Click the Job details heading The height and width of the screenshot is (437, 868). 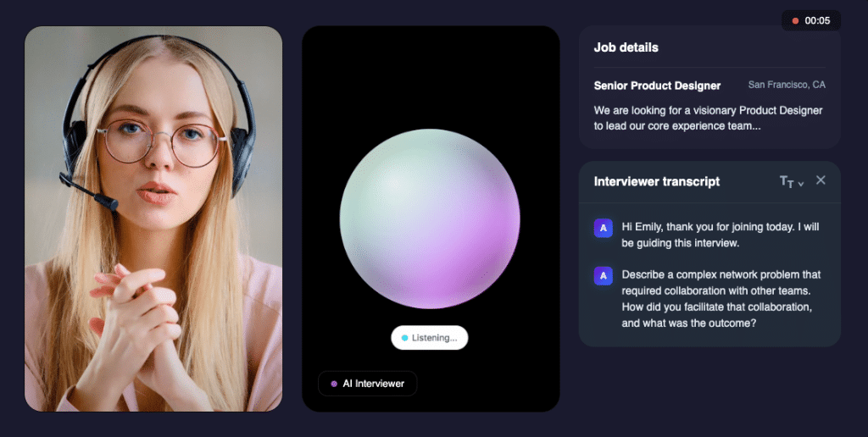click(626, 47)
